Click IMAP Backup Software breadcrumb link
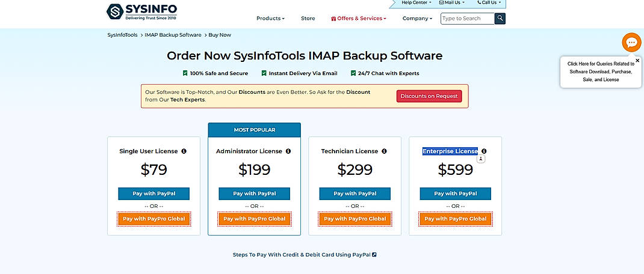 [173, 35]
